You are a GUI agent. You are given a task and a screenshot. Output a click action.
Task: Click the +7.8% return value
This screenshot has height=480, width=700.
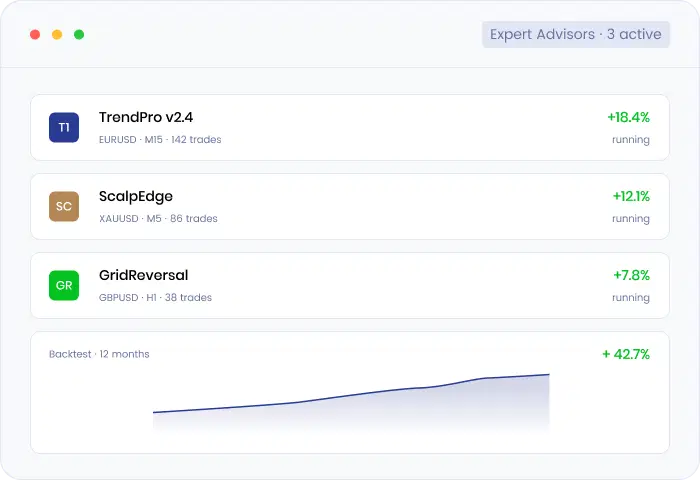pos(631,275)
